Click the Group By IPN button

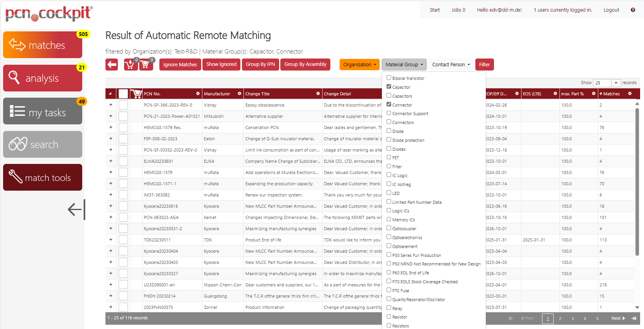[x=260, y=64]
